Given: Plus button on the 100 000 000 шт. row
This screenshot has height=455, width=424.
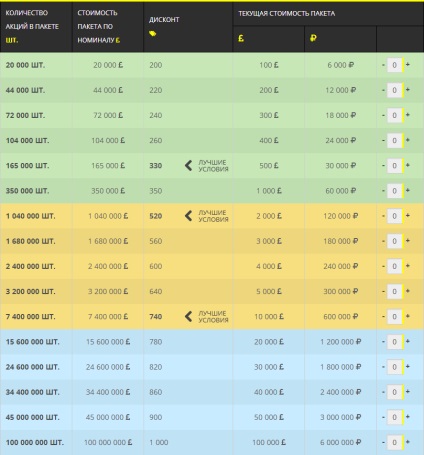Looking at the screenshot, I should click(408, 442).
